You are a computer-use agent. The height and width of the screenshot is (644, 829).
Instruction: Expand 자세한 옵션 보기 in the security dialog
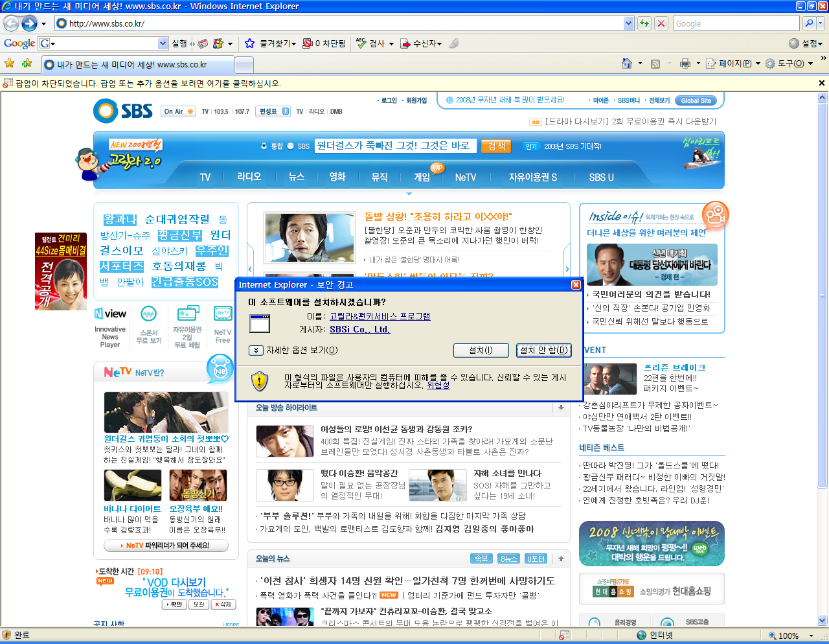[256, 351]
